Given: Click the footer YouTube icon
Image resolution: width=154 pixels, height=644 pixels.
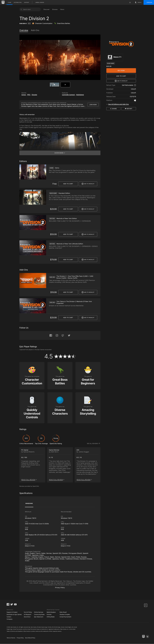Looking at the screenshot, I should [x=15, y=604].
